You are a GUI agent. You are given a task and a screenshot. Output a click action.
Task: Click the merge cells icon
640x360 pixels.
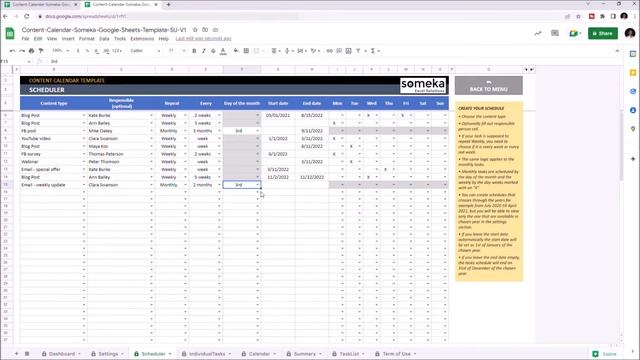pyautogui.click(x=256, y=51)
